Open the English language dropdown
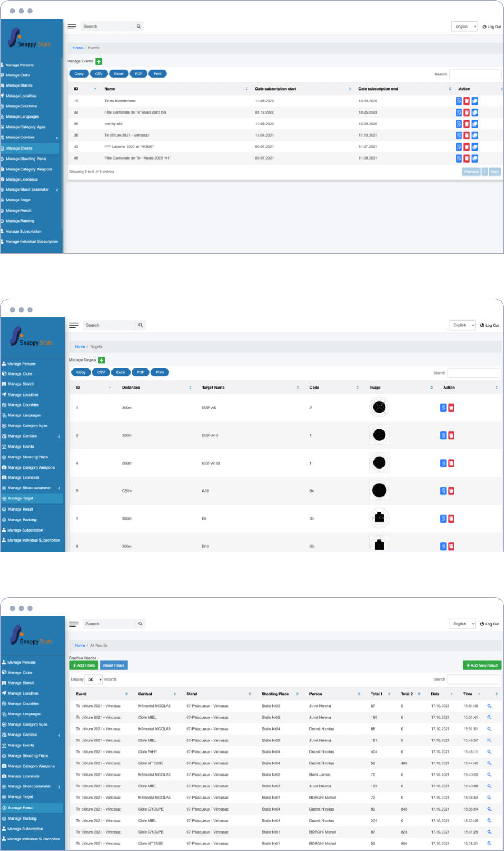The image size is (504, 851). [464, 26]
